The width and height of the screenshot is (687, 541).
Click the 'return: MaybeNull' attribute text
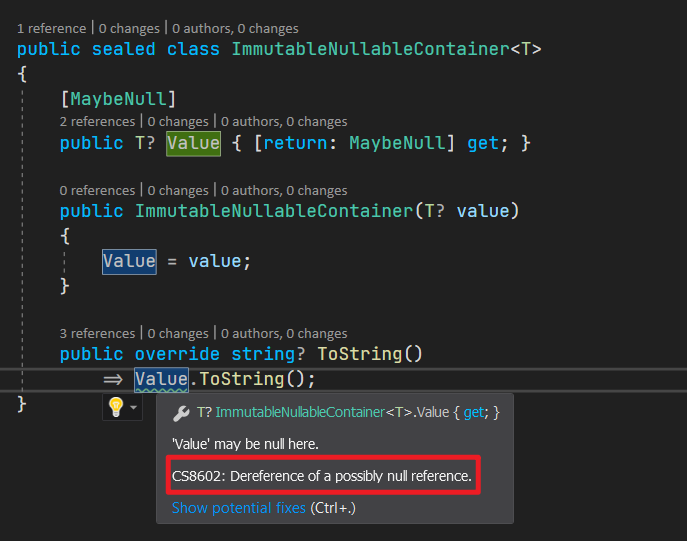pos(354,143)
